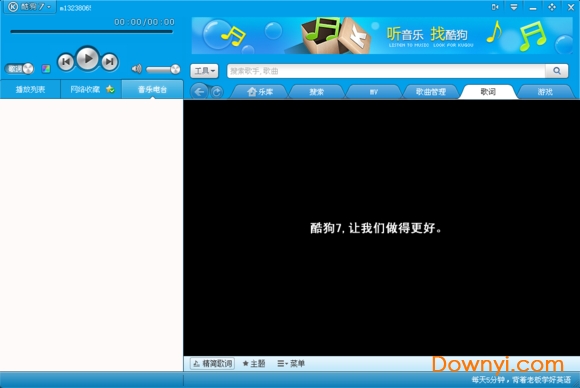580x388 pixels.
Task: Mute audio using the speaker icon
Action: click(x=136, y=69)
